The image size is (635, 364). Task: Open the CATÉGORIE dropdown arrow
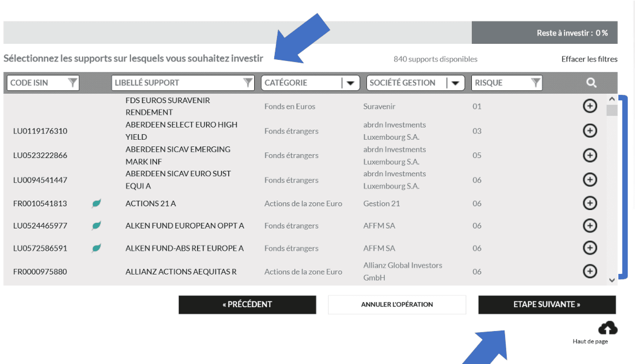click(x=351, y=83)
